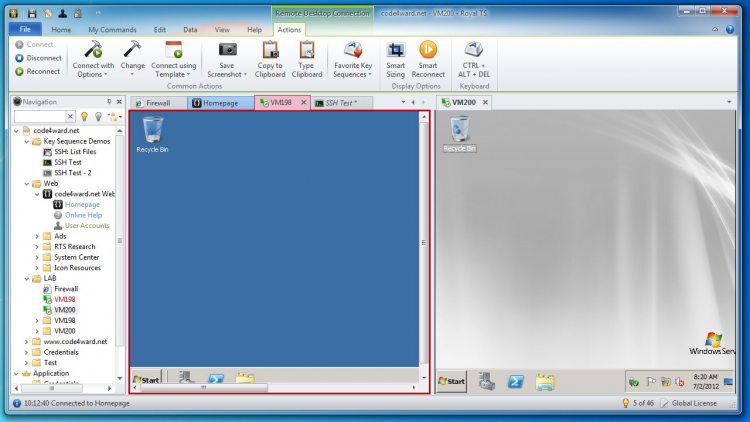Screen dimensions: 750x422
Task: Switch to the Home ribbon tab
Action: click(61, 30)
